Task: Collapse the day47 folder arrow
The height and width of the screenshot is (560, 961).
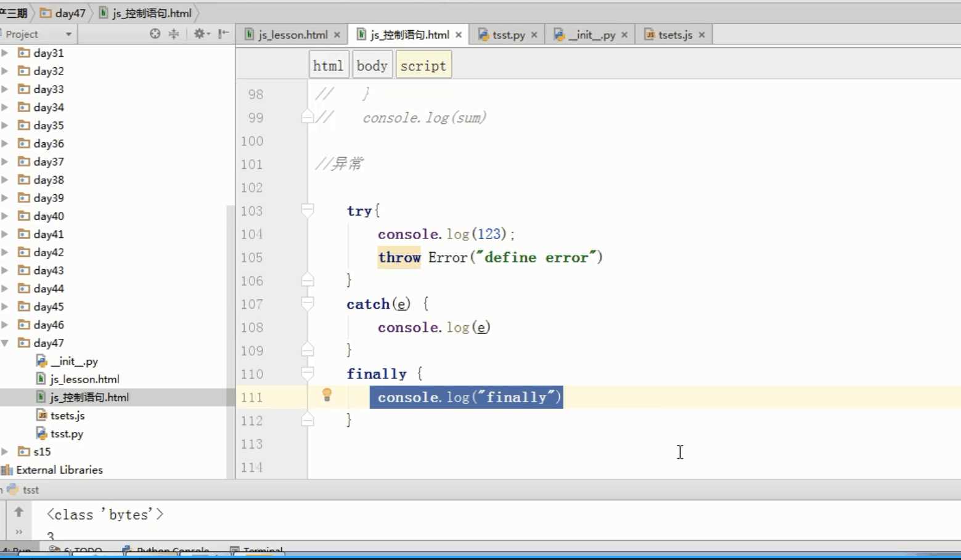Action: 5,343
